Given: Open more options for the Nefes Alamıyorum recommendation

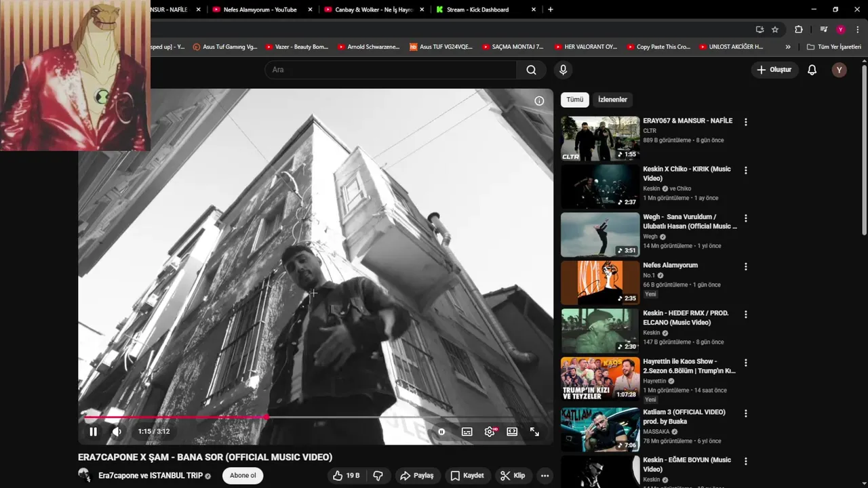Looking at the screenshot, I should pos(746,266).
